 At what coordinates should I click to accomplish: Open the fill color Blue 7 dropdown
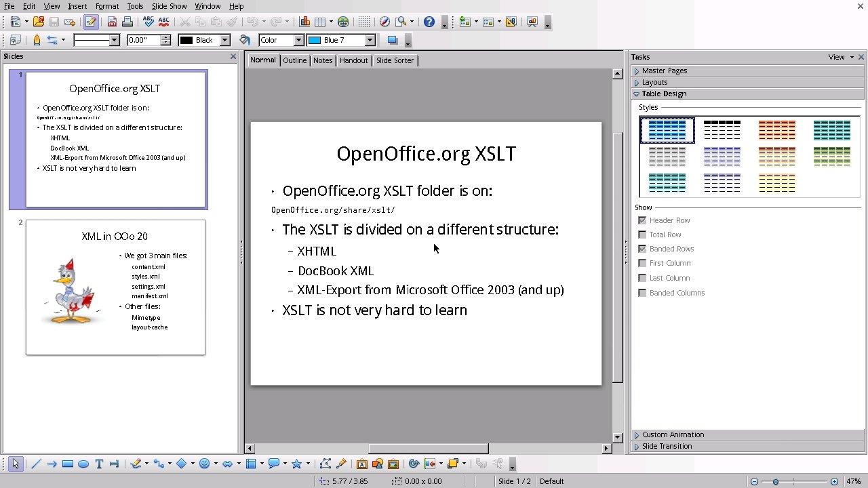[x=370, y=40]
